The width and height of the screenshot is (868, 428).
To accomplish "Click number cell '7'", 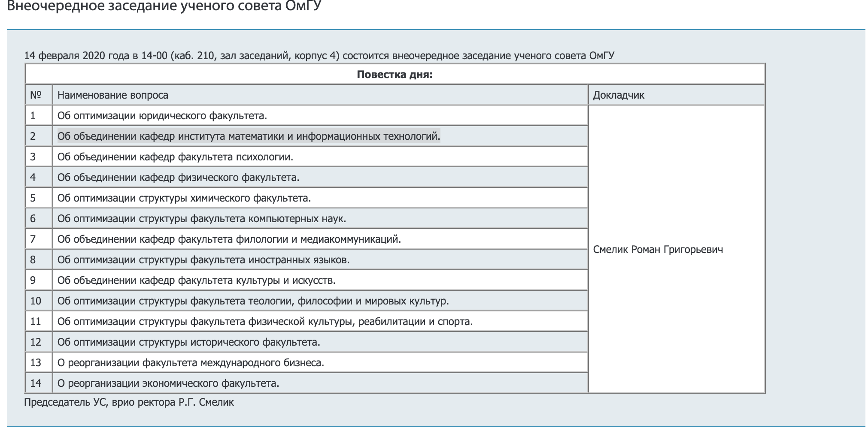I will tap(39, 239).
